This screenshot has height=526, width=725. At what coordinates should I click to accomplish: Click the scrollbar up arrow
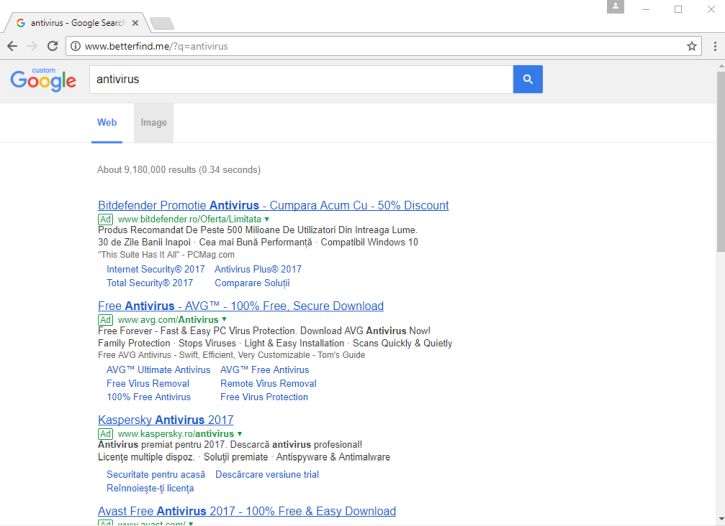click(721, 66)
